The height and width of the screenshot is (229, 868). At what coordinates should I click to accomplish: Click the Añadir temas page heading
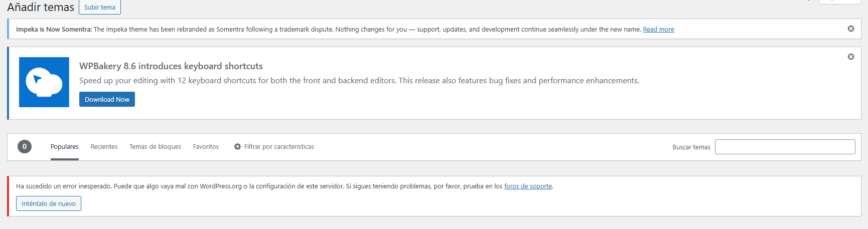[41, 7]
